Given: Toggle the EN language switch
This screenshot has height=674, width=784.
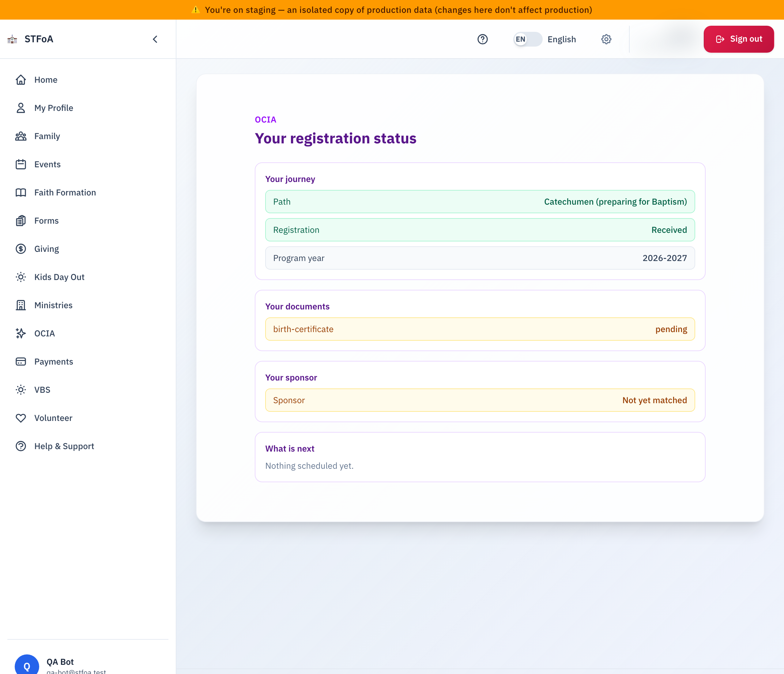Looking at the screenshot, I should pyautogui.click(x=527, y=39).
